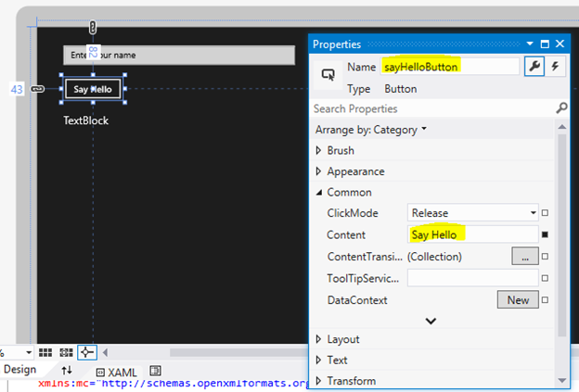
Task: Click the ToolTipService property marker square
Action: [545, 278]
